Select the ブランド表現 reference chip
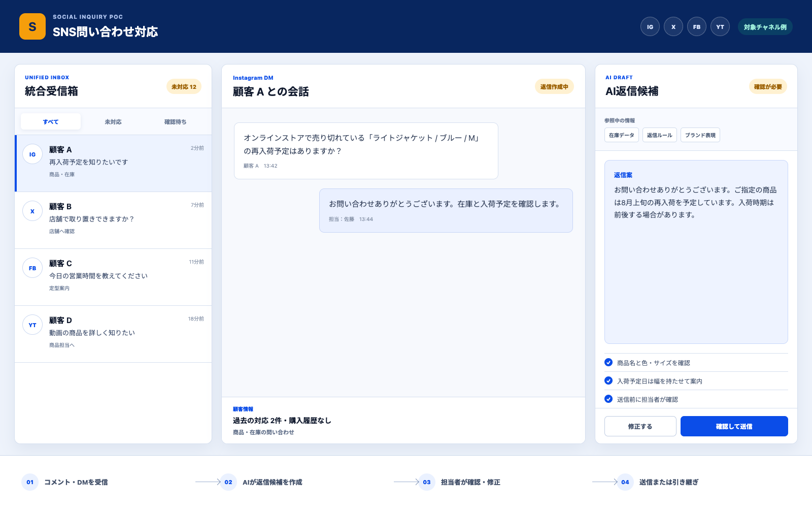Screen dimensions: 812x508 coord(700,135)
